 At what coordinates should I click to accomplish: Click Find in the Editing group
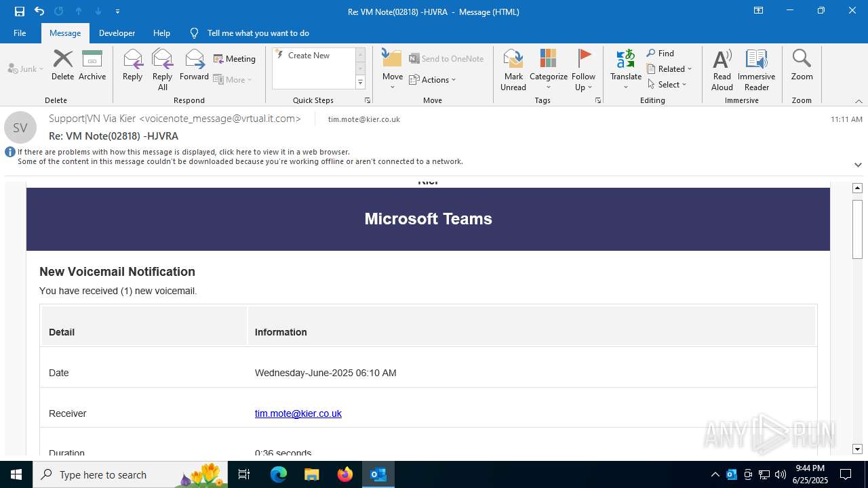click(660, 54)
